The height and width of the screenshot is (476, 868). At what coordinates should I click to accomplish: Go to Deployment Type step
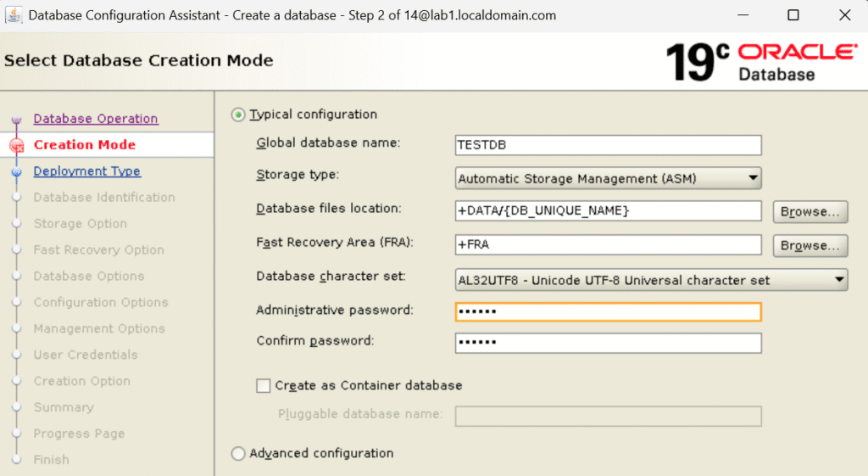(87, 171)
